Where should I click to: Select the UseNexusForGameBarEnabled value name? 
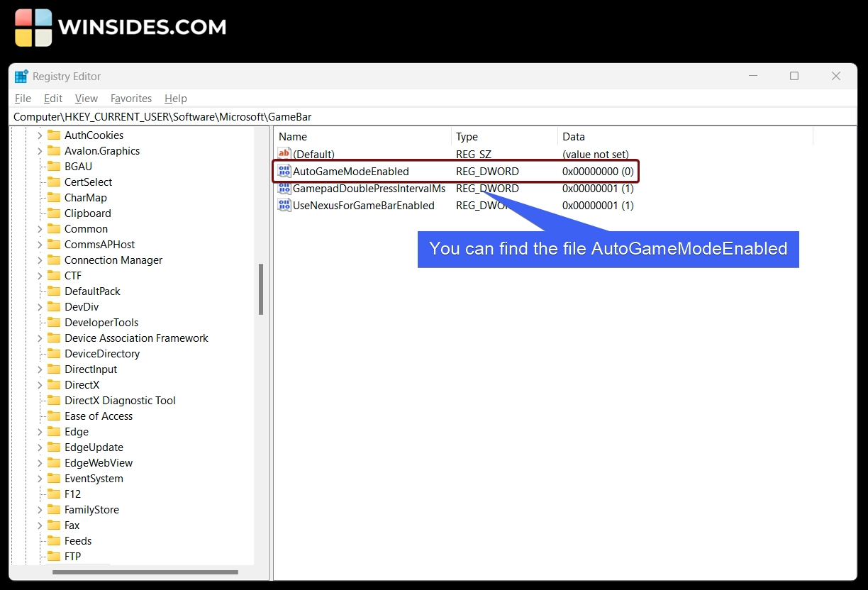coord(364,206)
